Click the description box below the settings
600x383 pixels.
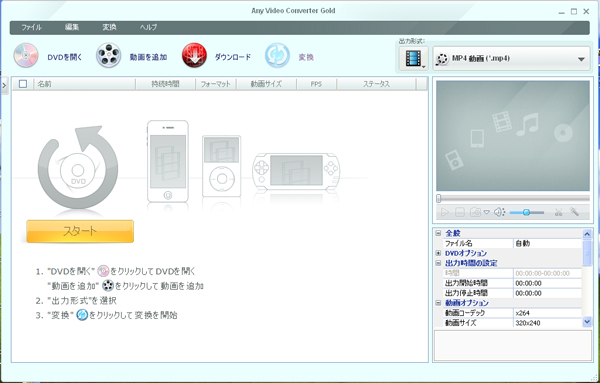[513, 346]
